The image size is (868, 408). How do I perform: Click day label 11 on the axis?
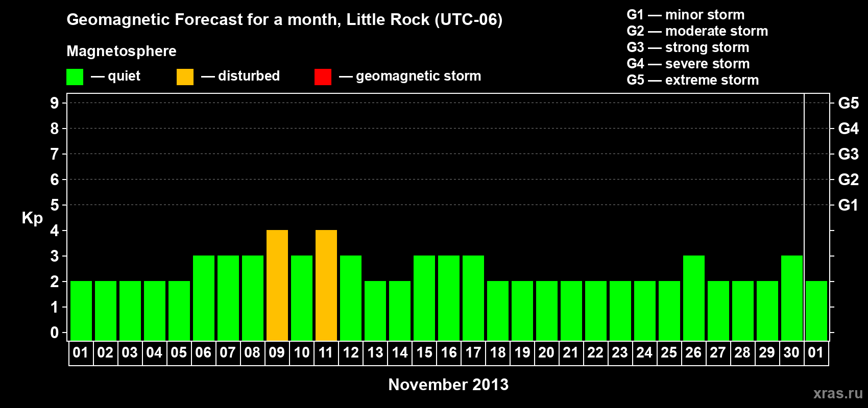coord(326,353)
